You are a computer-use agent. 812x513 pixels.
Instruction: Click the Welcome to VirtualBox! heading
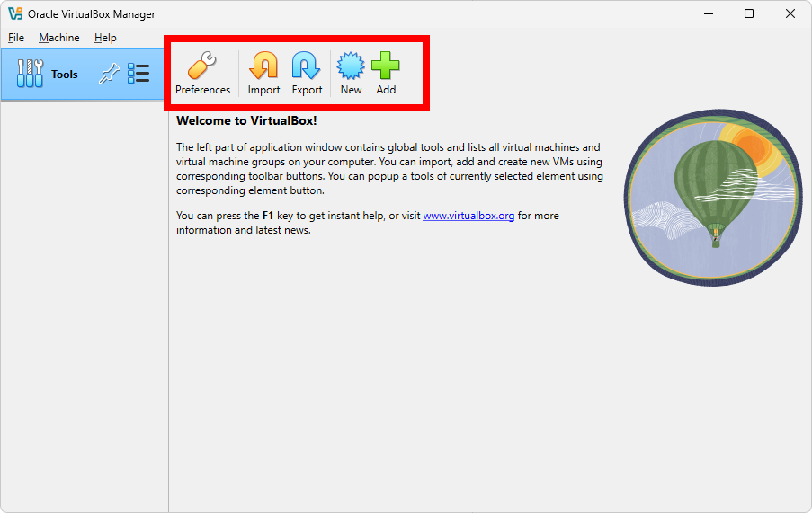(x=246, y=120)
